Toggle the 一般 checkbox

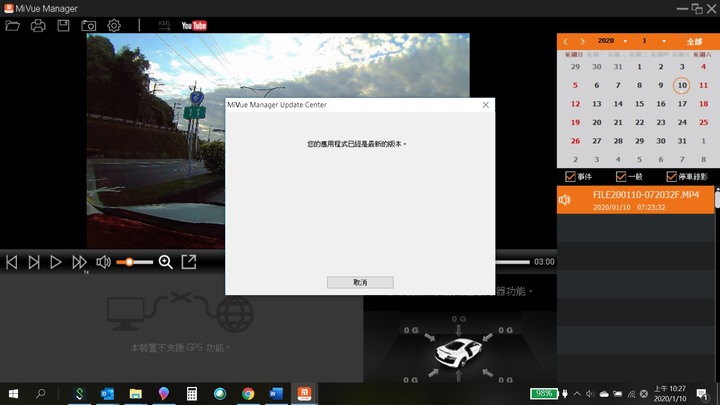click(x=621, y=177)
